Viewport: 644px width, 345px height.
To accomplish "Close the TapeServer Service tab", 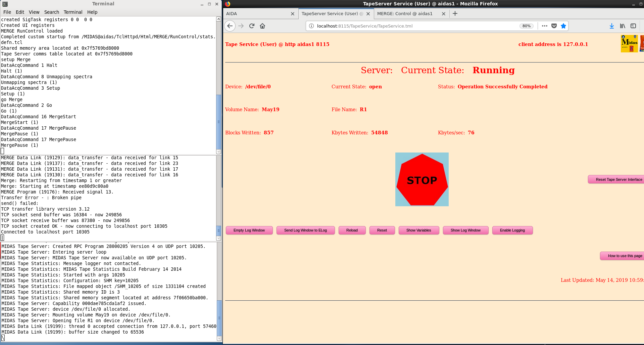I will [x=368, y=14].
